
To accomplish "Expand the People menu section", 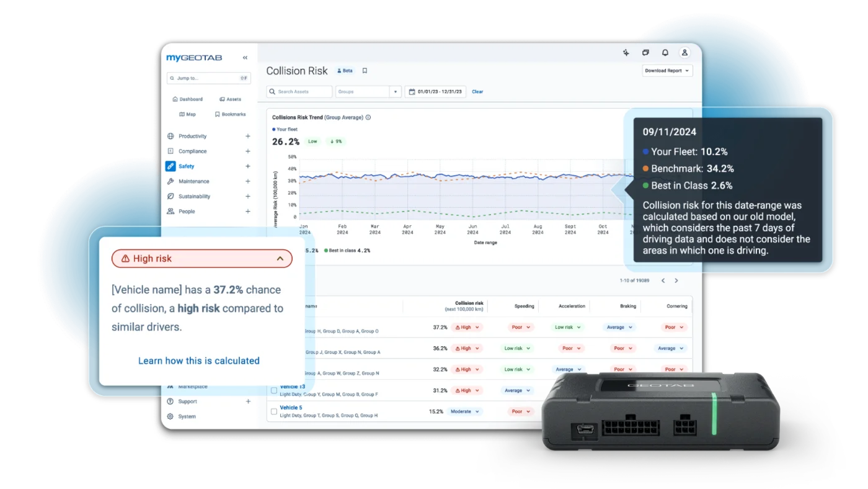I will pos(248,211).
